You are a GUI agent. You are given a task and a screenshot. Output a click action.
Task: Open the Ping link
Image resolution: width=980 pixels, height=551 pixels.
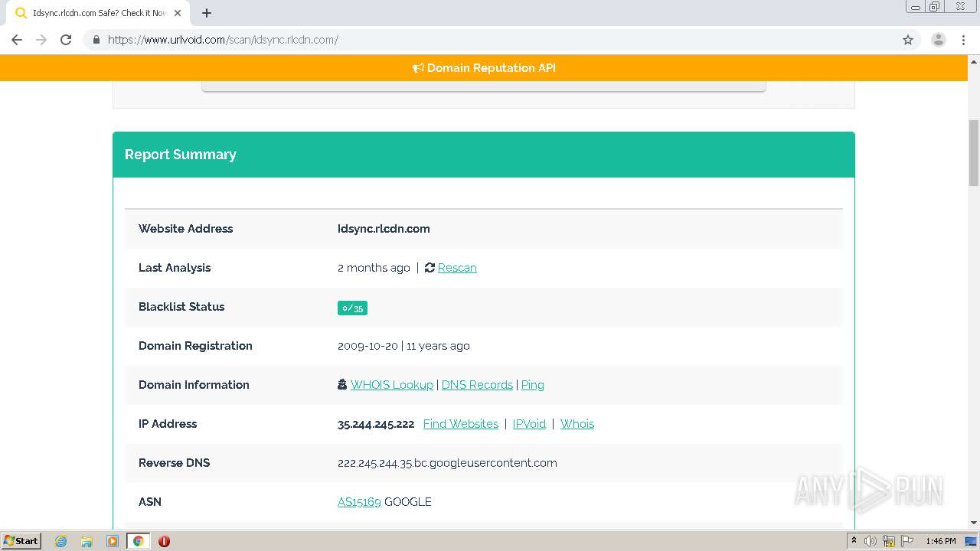533,385
